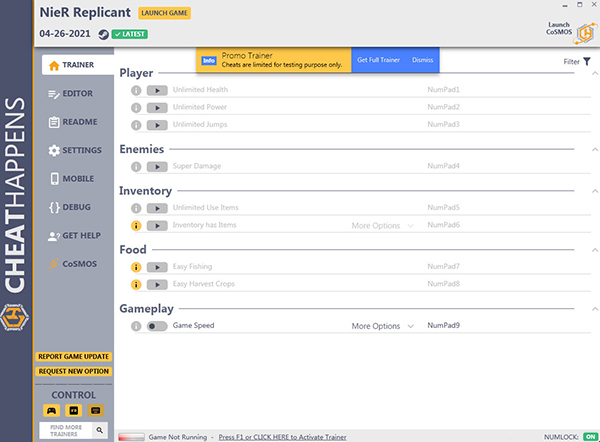This screenshot has width=600, height=442.
Task: Open the Filter funnel icon
Action: click(587, 61)
